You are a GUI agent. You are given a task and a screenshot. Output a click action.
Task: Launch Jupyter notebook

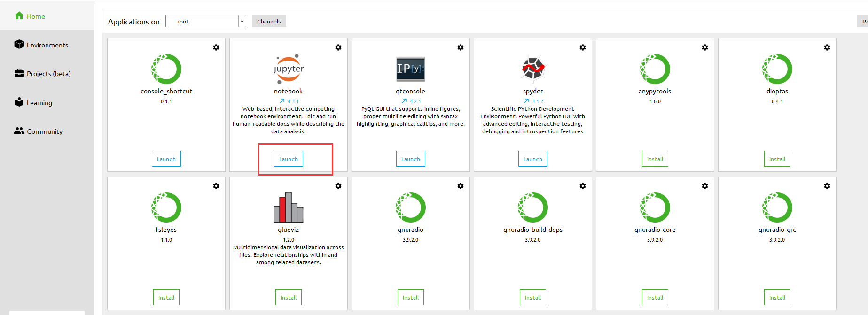click(289, 159)
